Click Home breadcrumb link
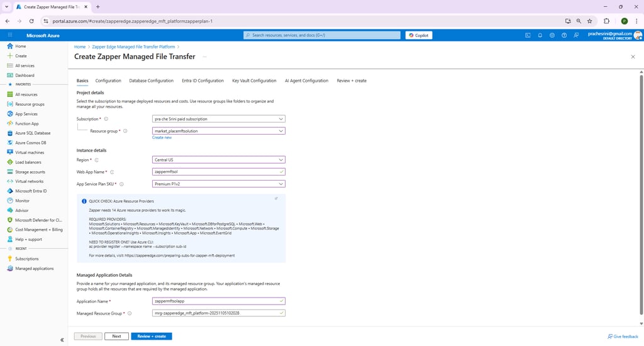Image resolution: width=644 pixels, height=346 pixels. click(80, 47)
